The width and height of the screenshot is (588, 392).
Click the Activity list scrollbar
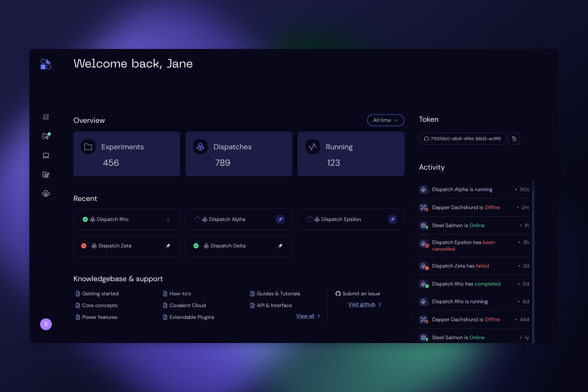click(533, 261)
